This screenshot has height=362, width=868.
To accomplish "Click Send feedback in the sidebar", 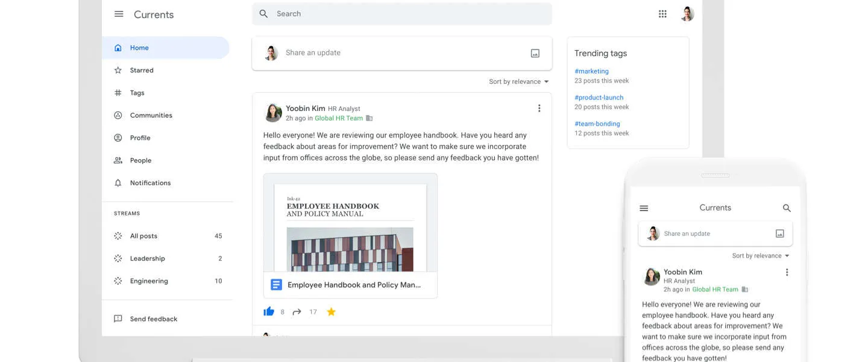I will (x=153, y=319).
